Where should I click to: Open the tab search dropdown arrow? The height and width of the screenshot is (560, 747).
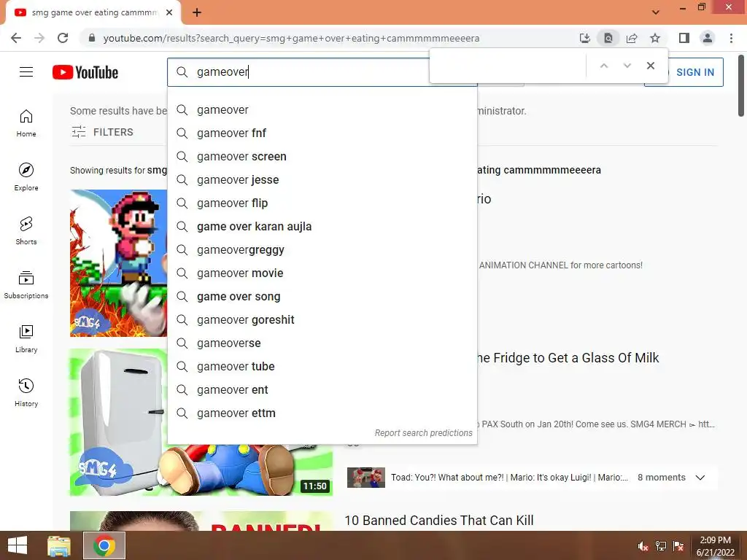tap(656, 12)
